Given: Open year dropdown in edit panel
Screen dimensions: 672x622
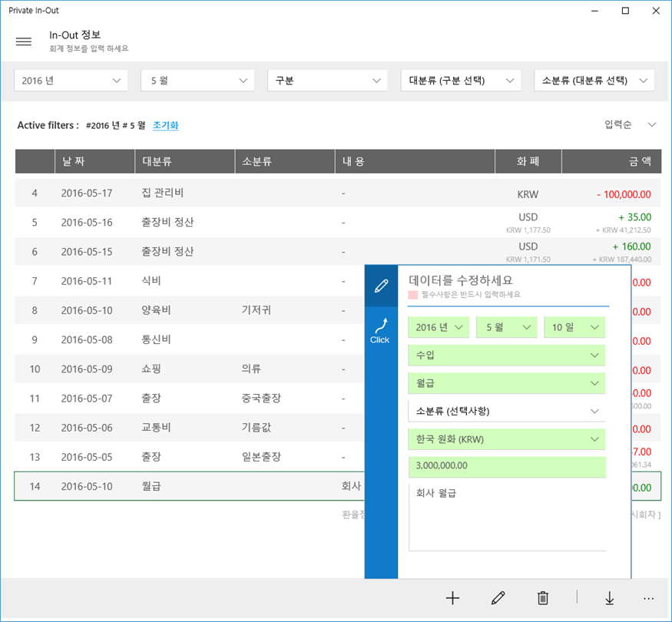Looking at the screenshot, I should [x=439, y=327].
